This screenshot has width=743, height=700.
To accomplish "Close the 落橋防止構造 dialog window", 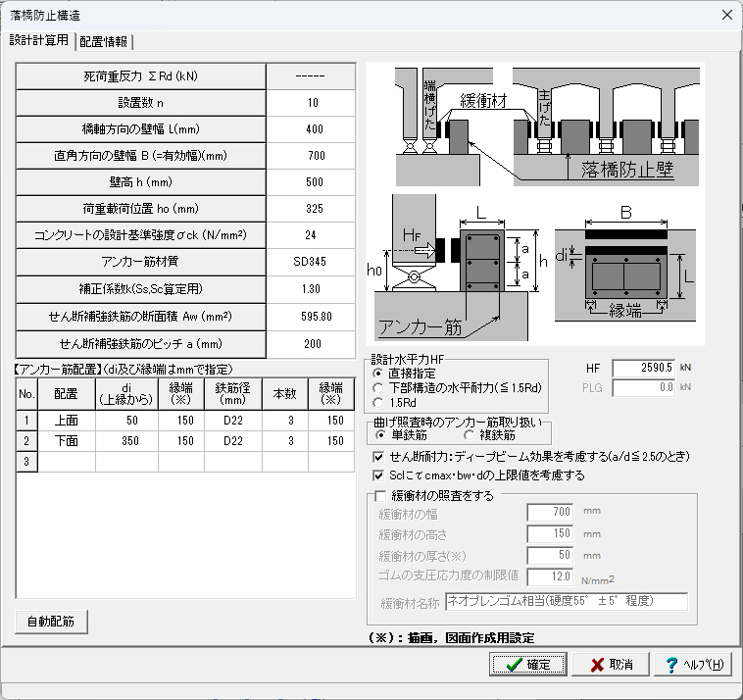I will (x=725, y=15).
